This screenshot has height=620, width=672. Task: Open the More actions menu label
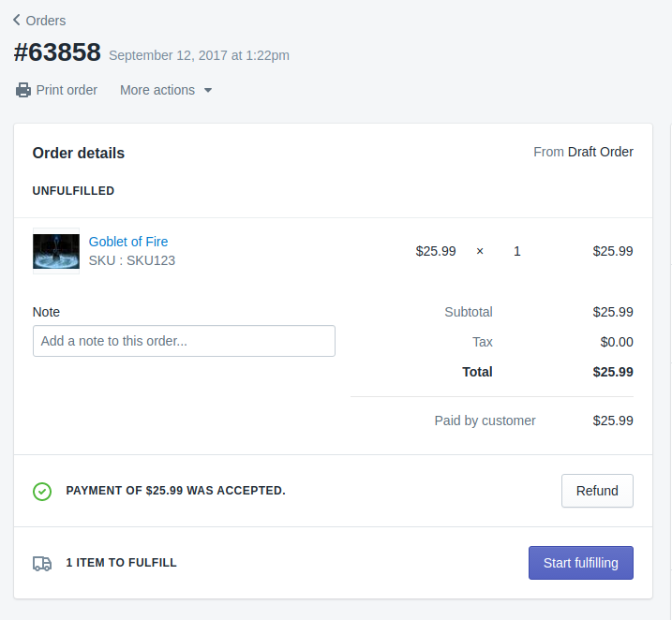tap(157, 90)
